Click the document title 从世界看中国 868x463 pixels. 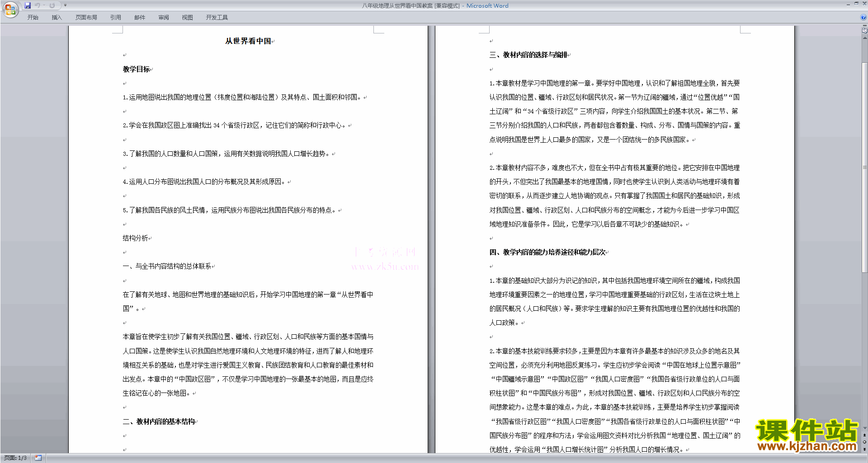coord(248,41)
